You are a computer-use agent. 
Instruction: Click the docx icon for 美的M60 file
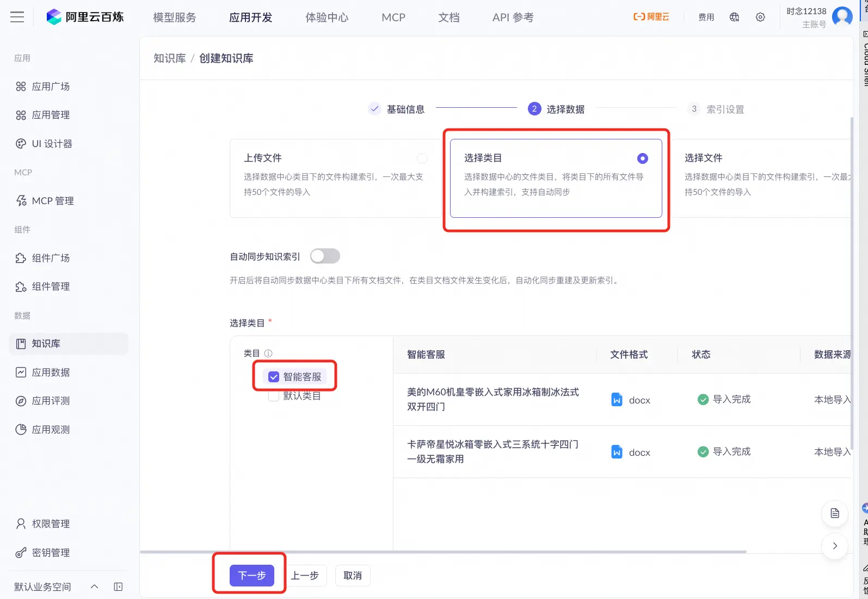pyautogui.click(x=617, y=400)
